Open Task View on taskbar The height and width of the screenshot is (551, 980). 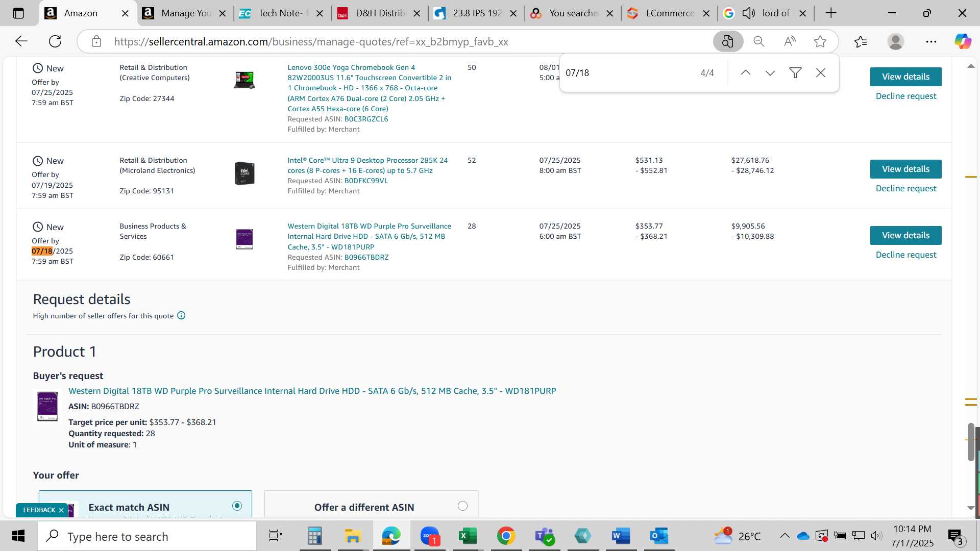pyautogui.click(x=276, y=536)
